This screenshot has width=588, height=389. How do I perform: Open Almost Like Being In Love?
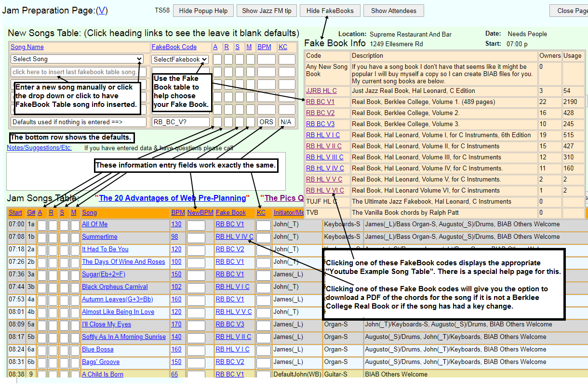[x=118, y=312]
